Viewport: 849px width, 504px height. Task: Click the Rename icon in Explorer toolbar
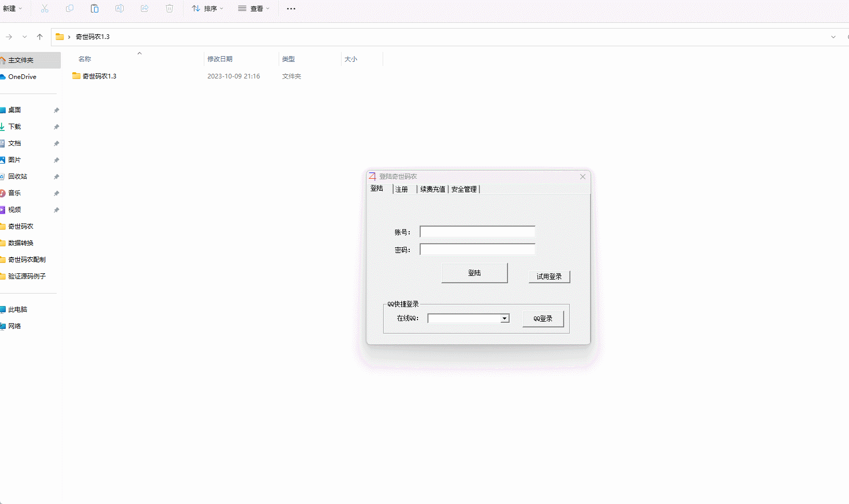(120, 8)
